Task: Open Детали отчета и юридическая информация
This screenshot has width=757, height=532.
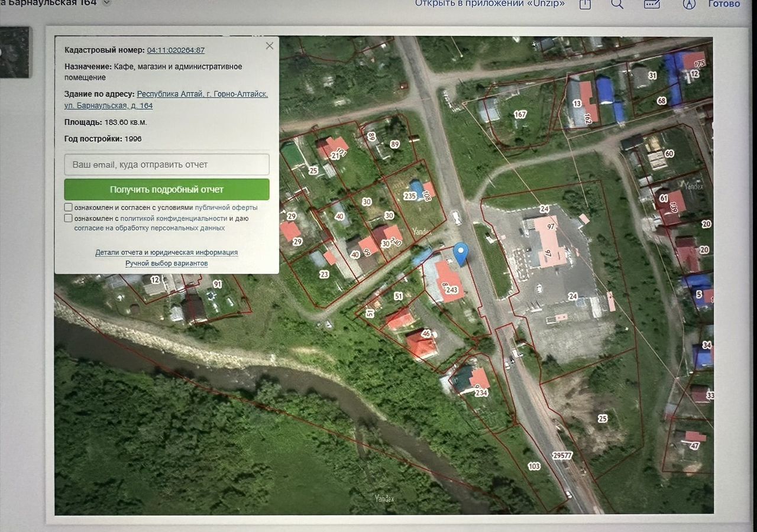Action: coord(167,252)
